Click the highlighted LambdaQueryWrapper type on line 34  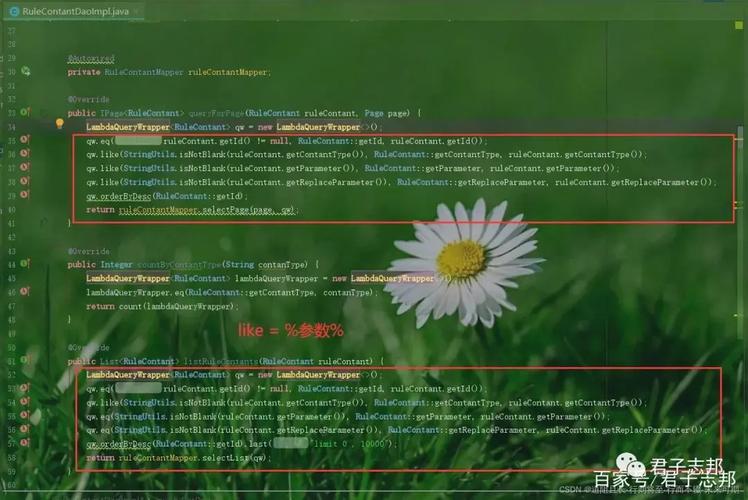(x=128, y=127)
